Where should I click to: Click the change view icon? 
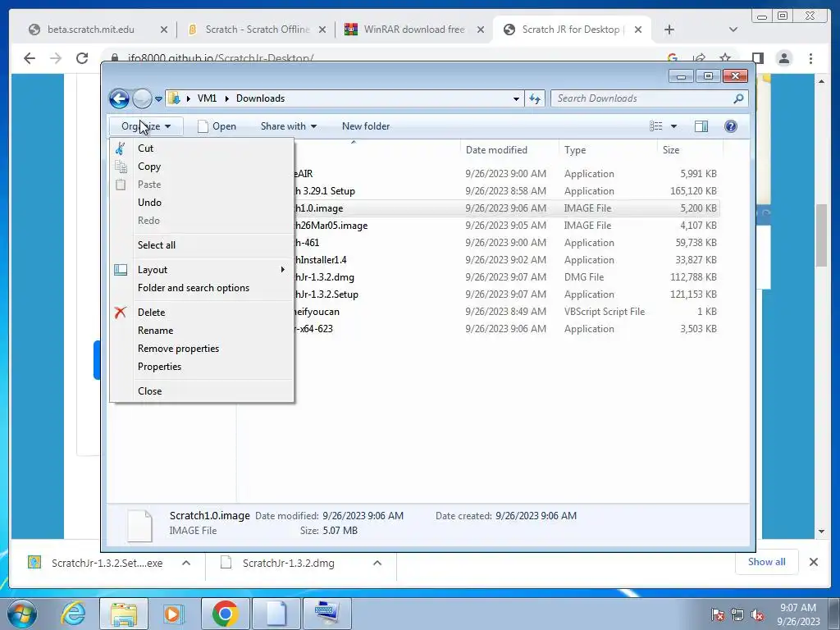click(x=655, y=126)
